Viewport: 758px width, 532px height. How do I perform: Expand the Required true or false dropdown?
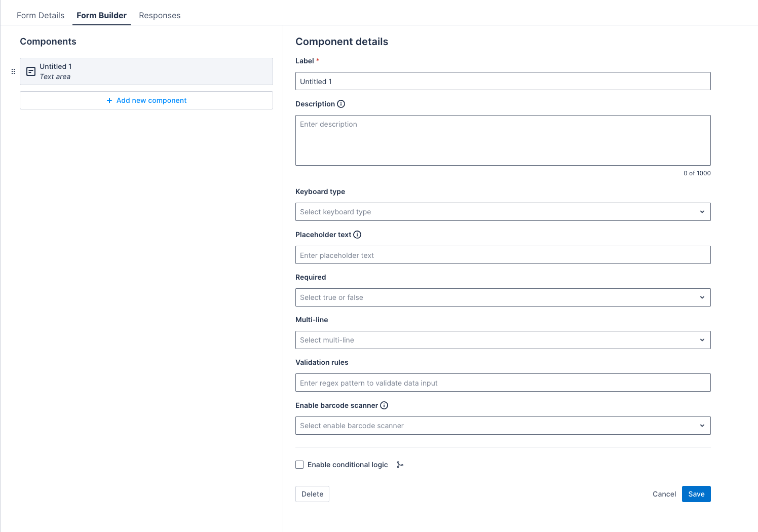pyautogui.click(x=502, y=297)
